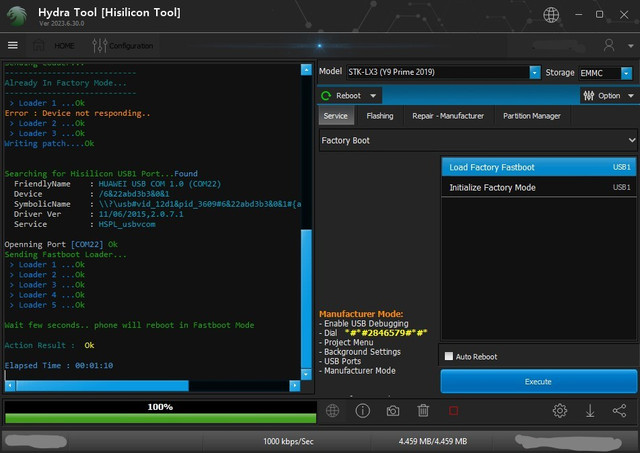This screenshot has height=453, width=640.
Task: Click the globe icon in bottom toolbar
Action: coord(332,411)
